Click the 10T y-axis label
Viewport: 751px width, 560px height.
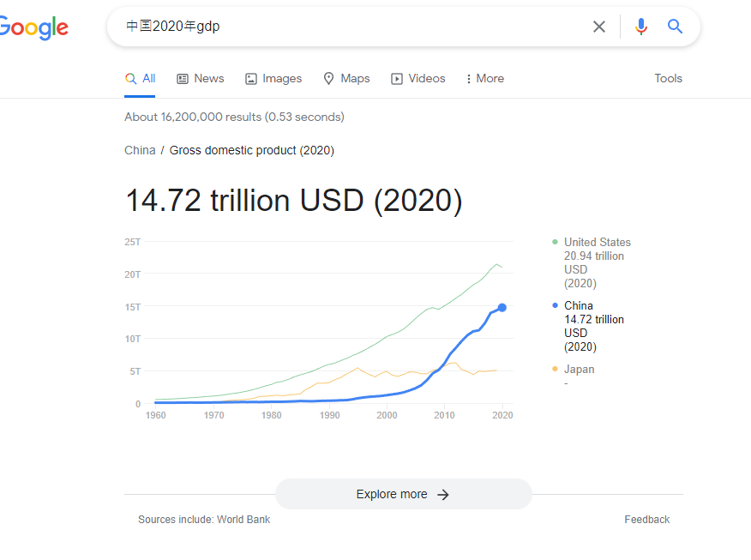(x=133, y=339)
